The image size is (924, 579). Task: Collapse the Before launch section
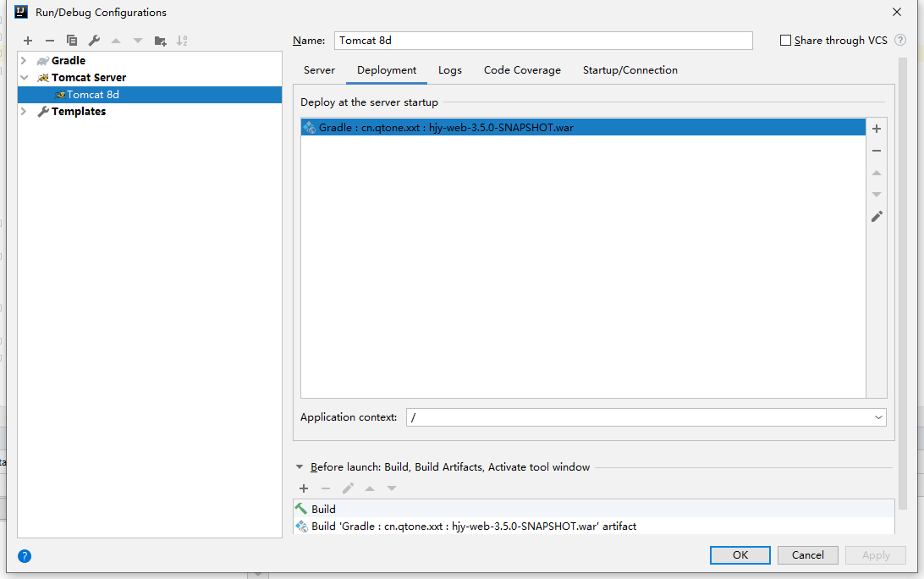point(300,467)
